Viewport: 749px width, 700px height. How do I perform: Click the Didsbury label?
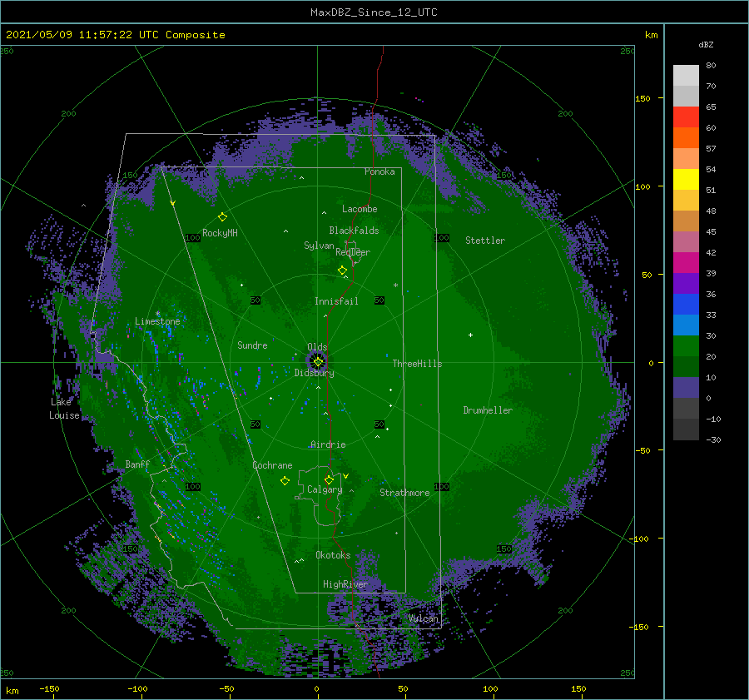(x=314, y=373)
